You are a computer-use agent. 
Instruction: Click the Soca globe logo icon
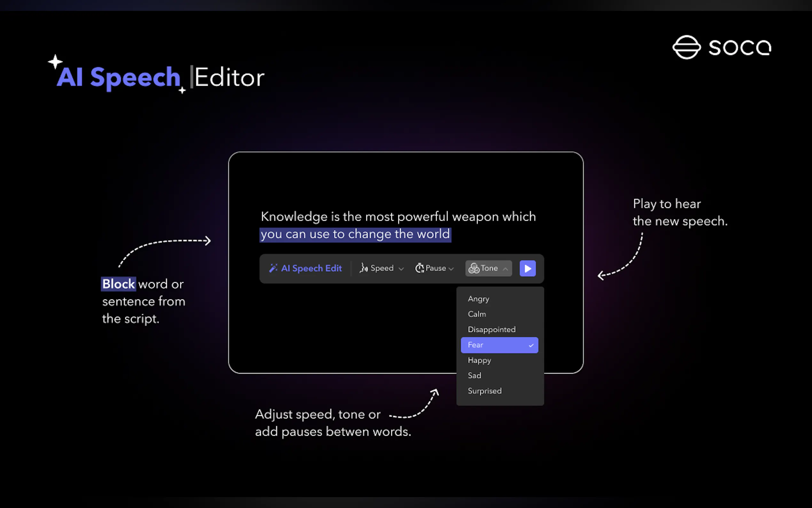(x=686, y=47)
